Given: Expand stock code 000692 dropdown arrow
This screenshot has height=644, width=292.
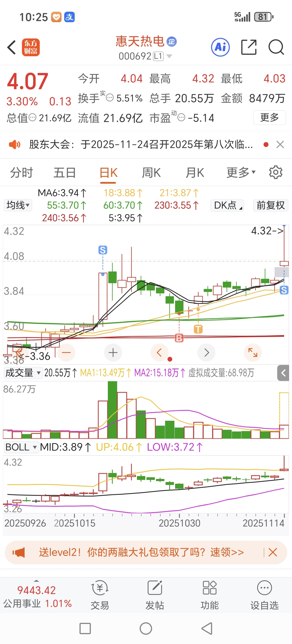Looking at the screenshot, I should click(x=169, y=56).
